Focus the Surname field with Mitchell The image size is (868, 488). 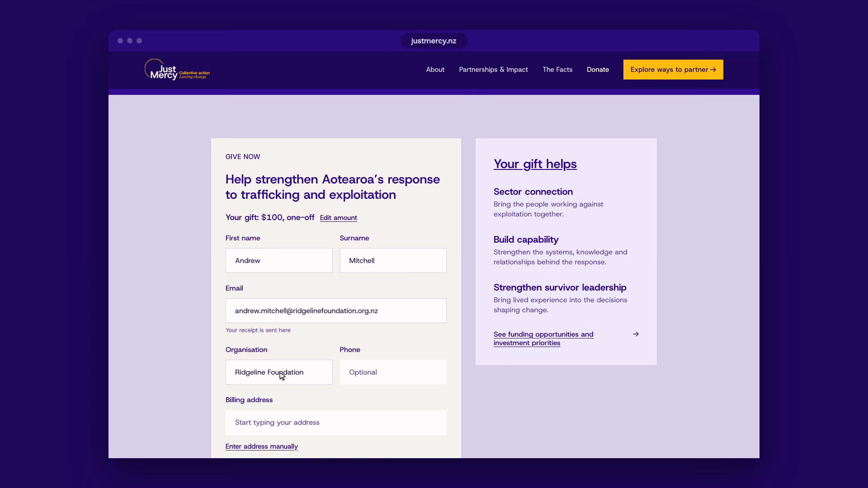tap(393, 260)
